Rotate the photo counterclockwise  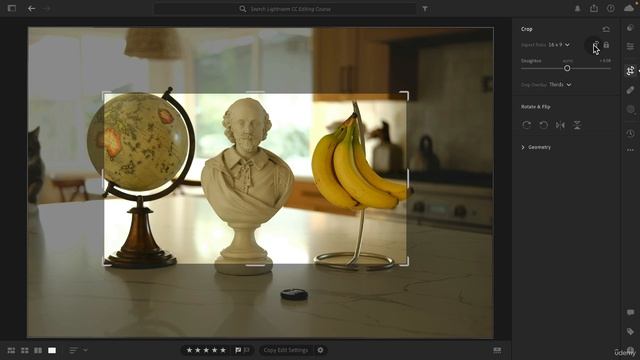pos(543,125)
